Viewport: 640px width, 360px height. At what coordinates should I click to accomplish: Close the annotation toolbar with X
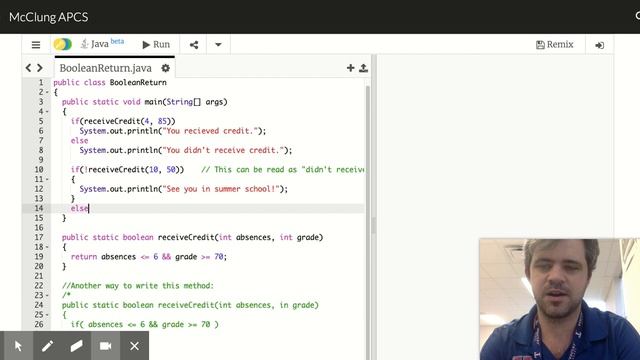point(134,346)
